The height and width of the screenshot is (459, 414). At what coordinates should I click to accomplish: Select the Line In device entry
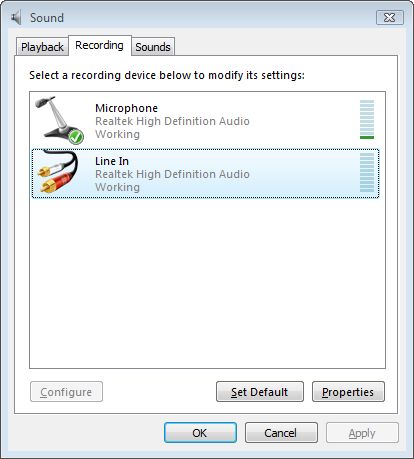[x=205, y=173]
